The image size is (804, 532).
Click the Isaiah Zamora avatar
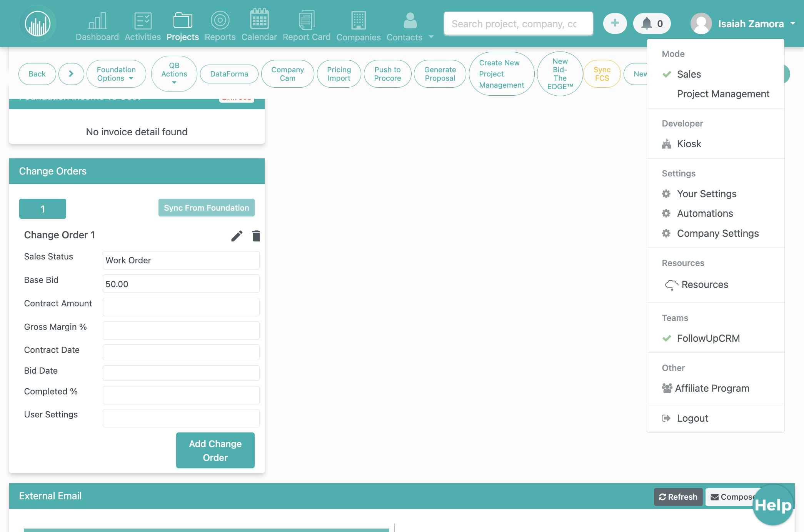point(701,24)
